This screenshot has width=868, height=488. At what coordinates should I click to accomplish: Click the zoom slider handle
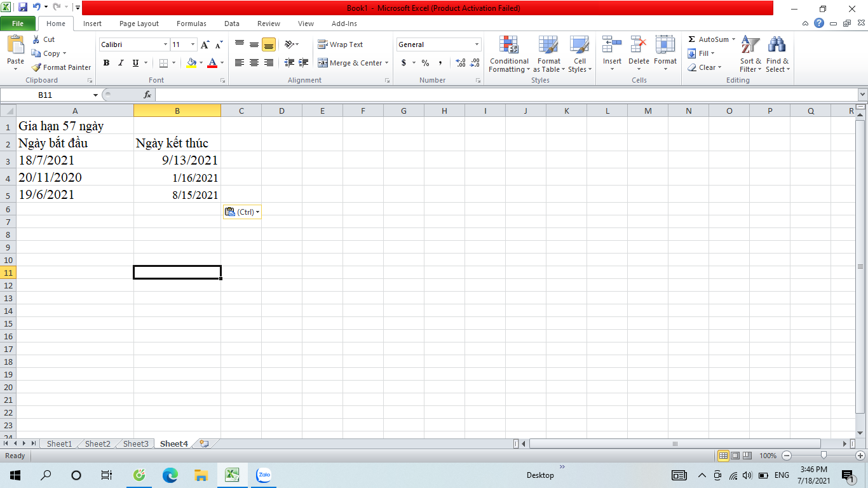click(x=824, y=456)
